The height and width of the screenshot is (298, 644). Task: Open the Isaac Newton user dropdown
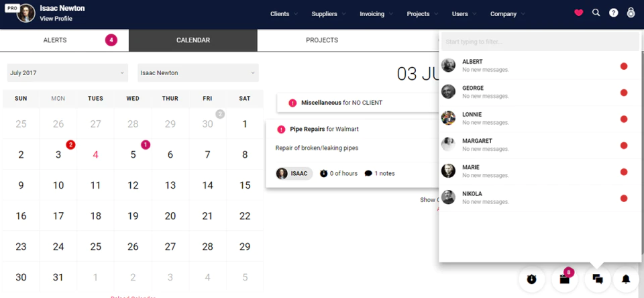point(198,72)
